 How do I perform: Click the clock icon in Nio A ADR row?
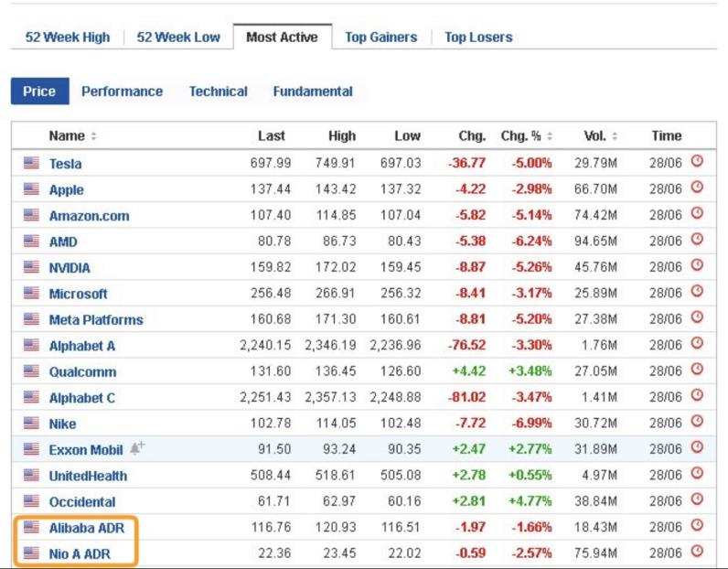tap(697, 552)
